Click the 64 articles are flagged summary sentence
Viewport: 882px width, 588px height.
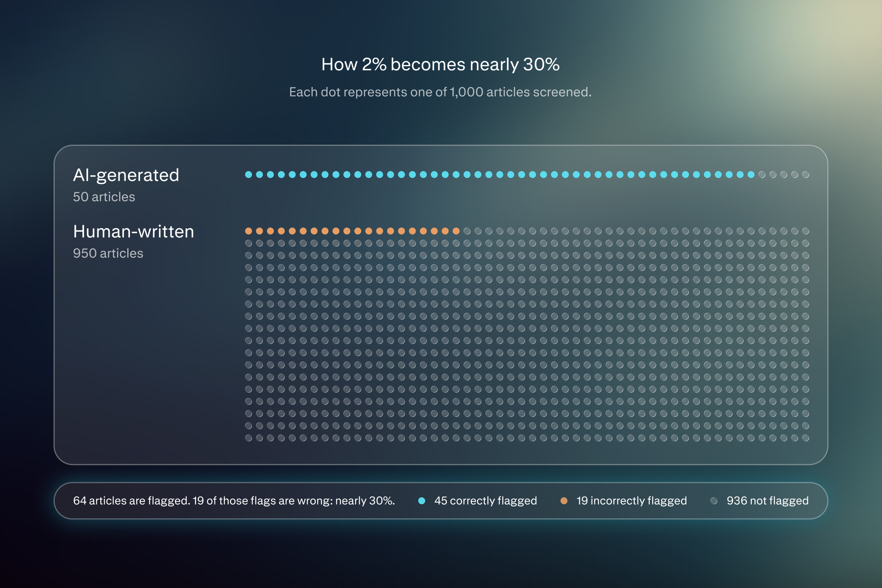[234, 500]
